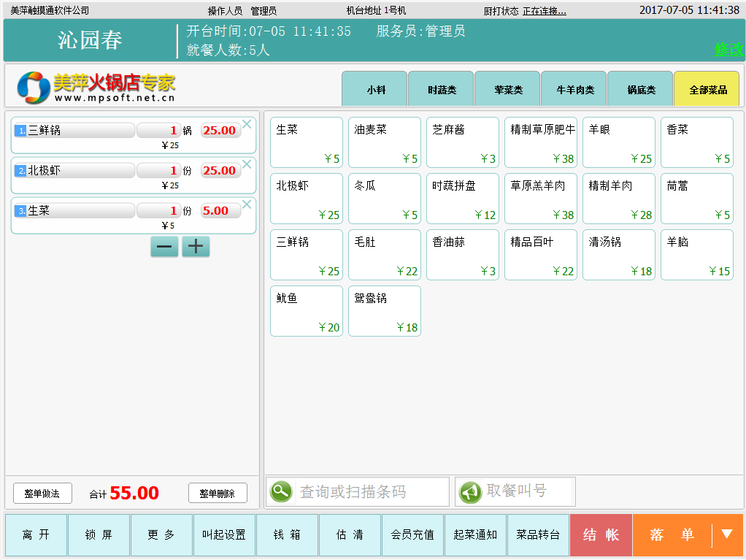Open the 牛羊肉类 category tab
Screen dimensions: 746x560
tap(574, 90)
